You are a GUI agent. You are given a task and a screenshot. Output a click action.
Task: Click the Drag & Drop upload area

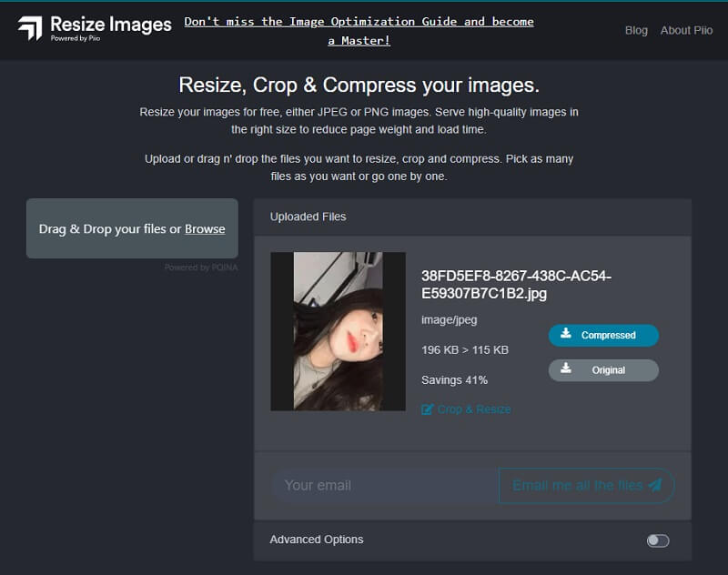point(132,229)
